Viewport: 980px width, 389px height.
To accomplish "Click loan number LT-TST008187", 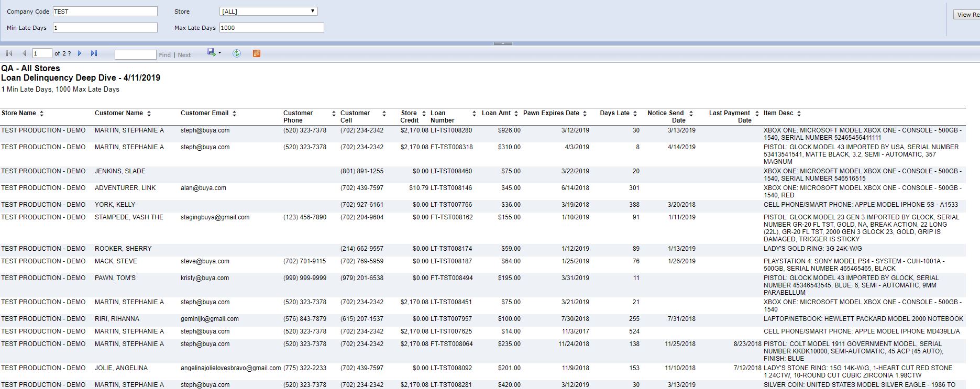I will [451, 261].
